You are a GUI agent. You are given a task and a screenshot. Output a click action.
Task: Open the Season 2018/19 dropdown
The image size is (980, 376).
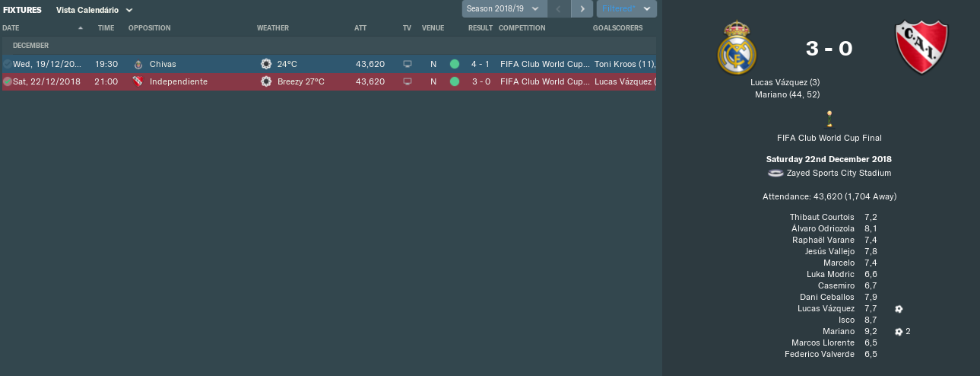pos(504,8)
